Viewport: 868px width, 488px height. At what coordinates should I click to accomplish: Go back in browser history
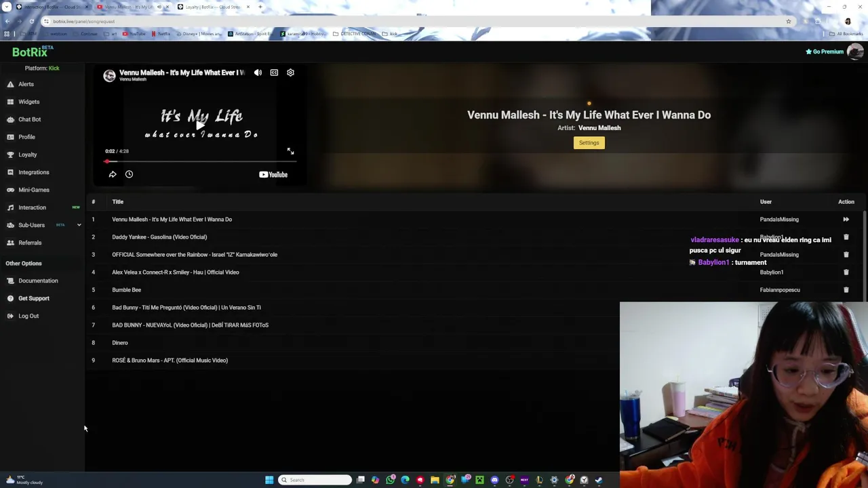click(x=7, y=21)
